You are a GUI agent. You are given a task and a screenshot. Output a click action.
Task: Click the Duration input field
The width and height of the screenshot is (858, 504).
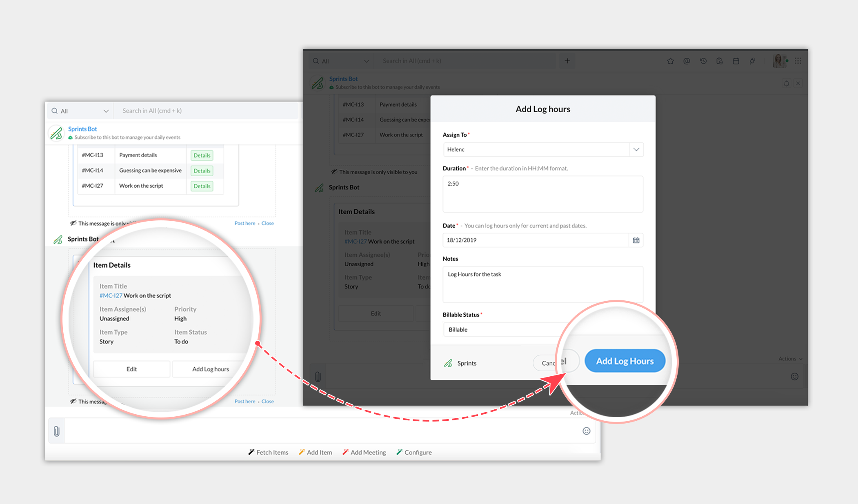click(x=542, y=194)
